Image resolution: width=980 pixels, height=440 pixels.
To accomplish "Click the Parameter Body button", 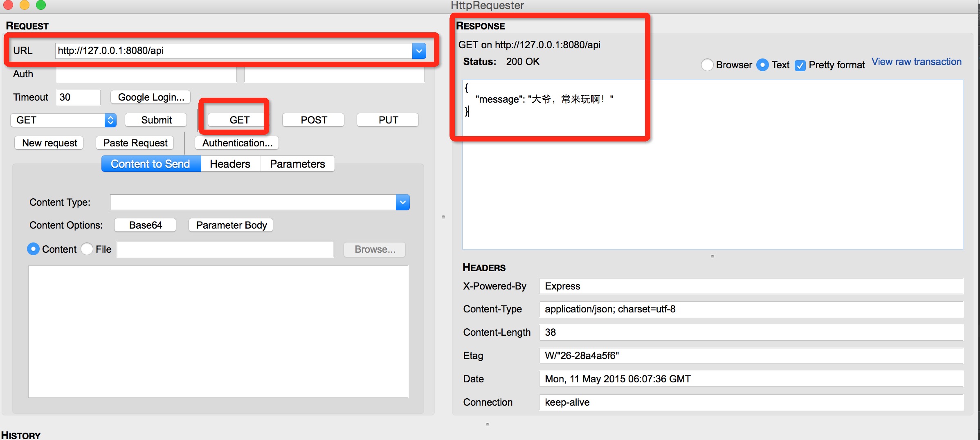I will (x=231, y=225).
